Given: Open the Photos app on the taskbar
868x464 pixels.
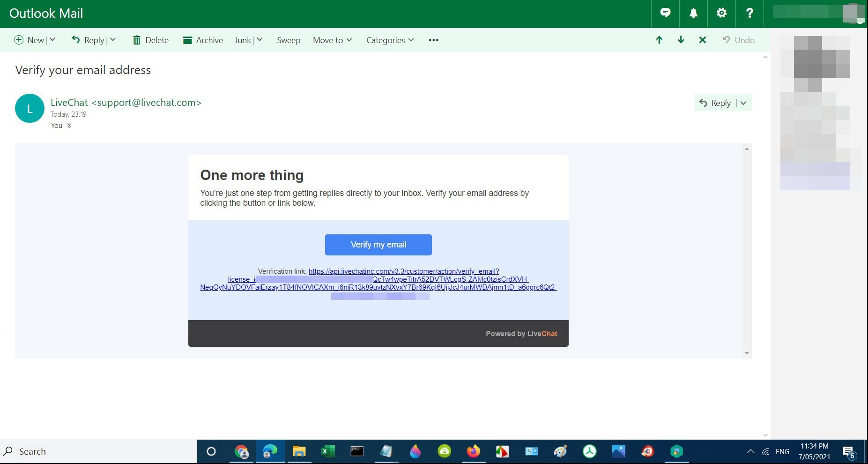Looking at the screenshot, I should pyautogui.click(x=618, y=452).
